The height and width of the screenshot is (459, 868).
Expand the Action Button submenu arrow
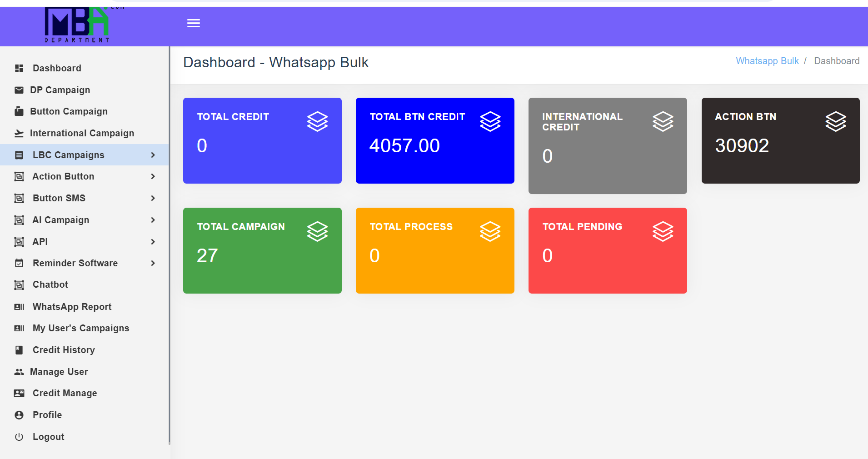click(153, 176)
